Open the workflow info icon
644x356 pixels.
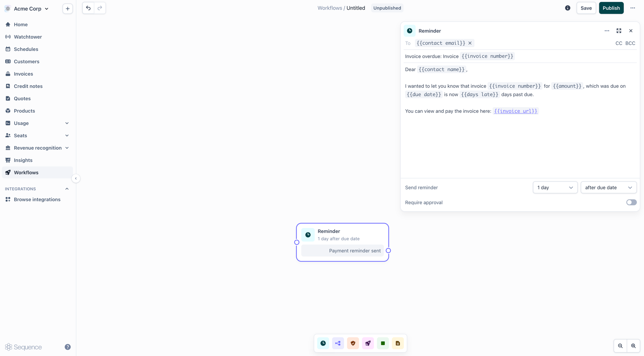pyautogui.click(x=568, y=8)
